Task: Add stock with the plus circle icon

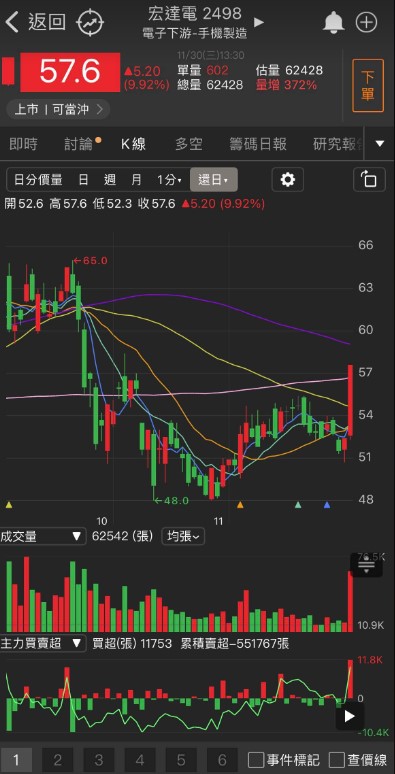Action: pyautogui.click(x=366, y=23)
